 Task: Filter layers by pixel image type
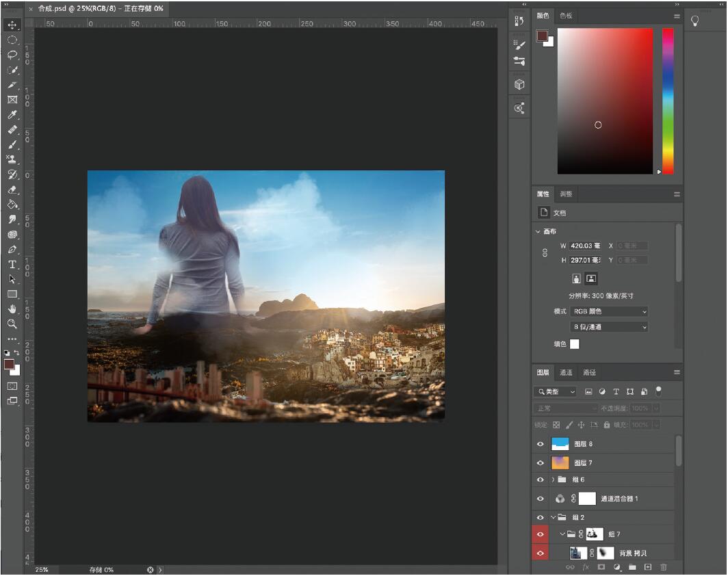(588, 392)
